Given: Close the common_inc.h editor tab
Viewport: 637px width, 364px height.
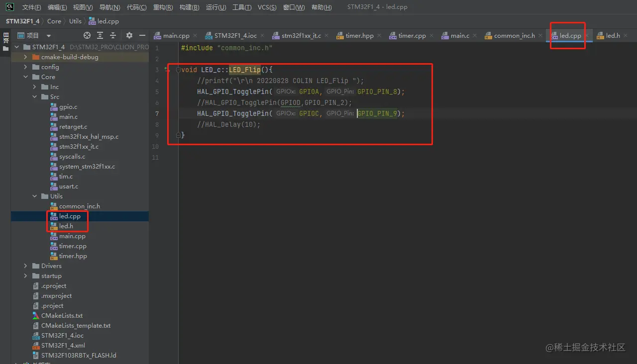Looking at the screenshot, I should click(540, 36).
